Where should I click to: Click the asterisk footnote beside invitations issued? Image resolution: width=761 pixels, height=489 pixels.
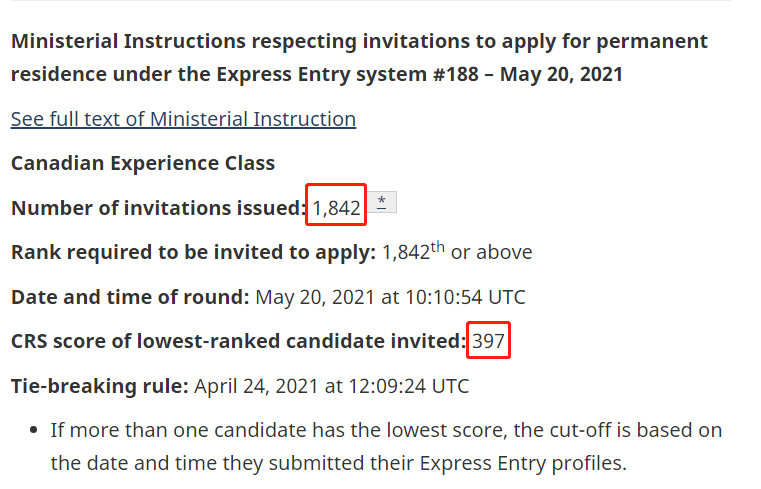(x=381, y=203)
